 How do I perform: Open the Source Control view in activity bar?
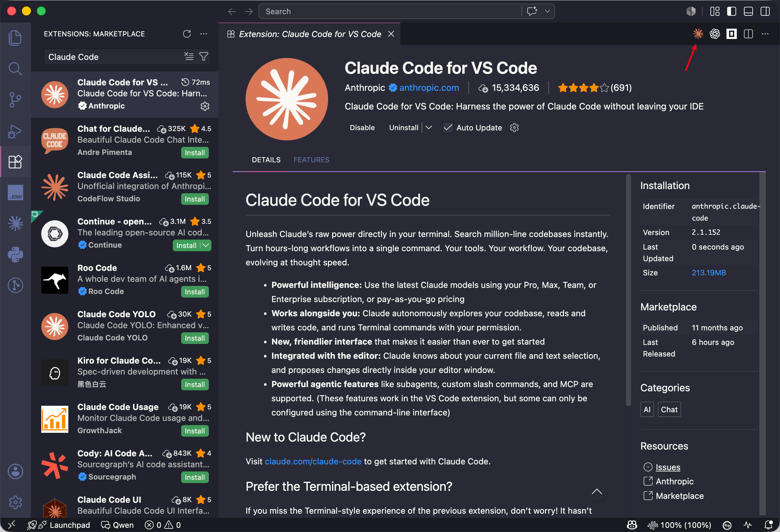click(15, 100)
